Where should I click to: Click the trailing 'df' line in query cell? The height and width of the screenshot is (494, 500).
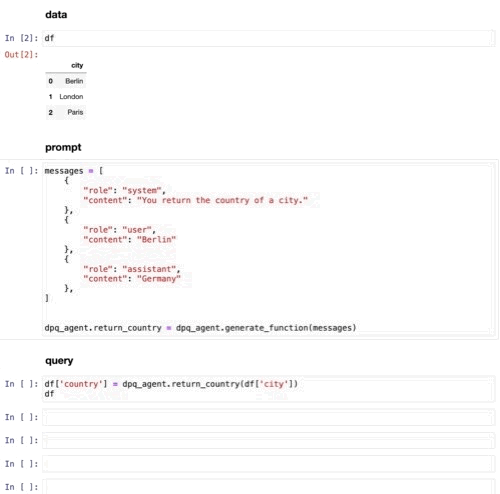[49, 394]
